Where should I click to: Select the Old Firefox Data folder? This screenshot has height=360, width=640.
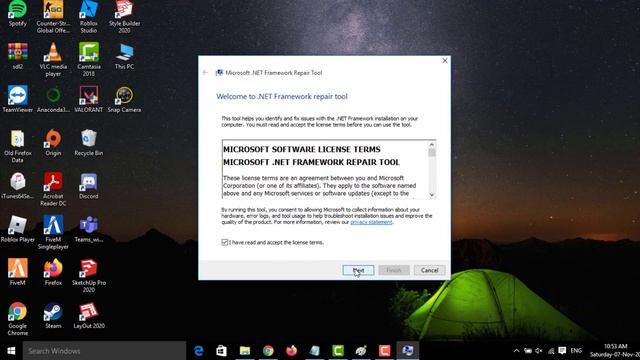point(18,146)
